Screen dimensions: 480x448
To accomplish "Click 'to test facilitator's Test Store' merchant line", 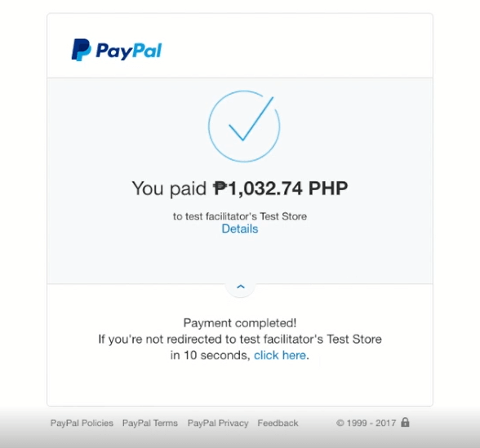I will 240,216.
